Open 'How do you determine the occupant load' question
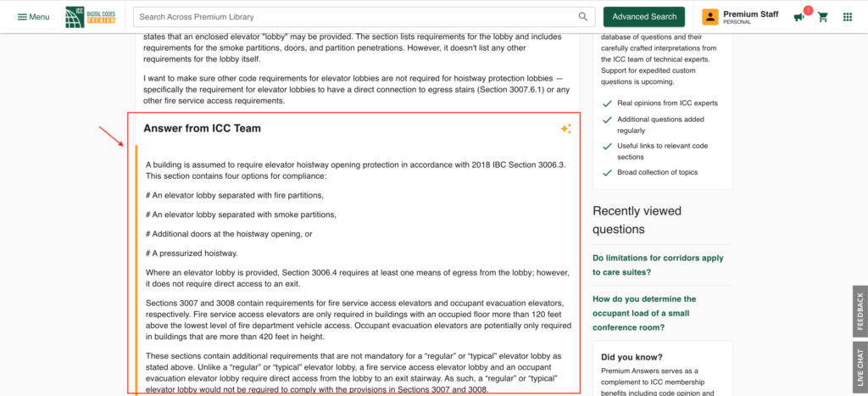868x396 pixels. pyautogui.click(x=644, y=313)
